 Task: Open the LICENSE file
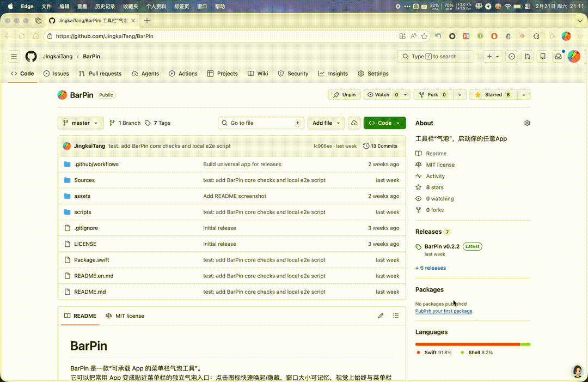pos(85,244)
